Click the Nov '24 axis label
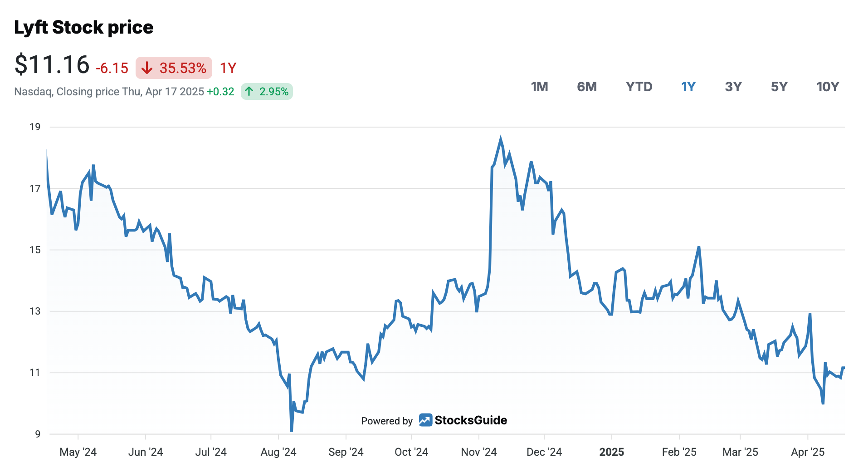Image resolution: width=868 pixels, height=473 pixels. [479, 452]
